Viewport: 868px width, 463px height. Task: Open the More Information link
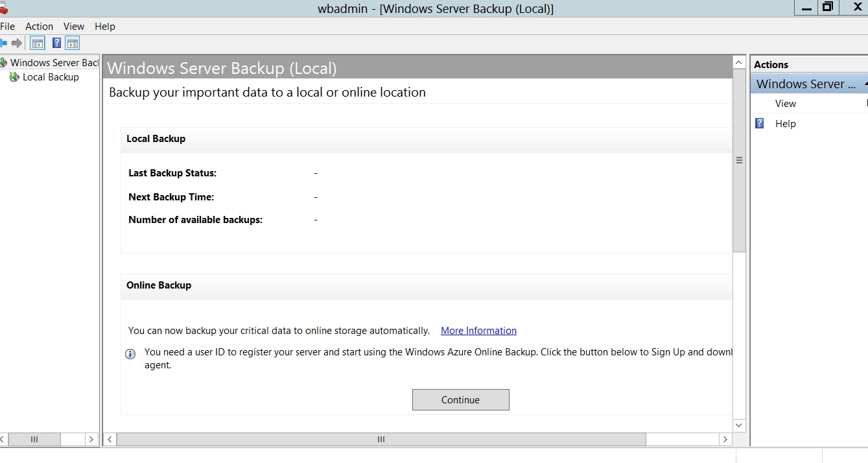click(x=478, y=331)
